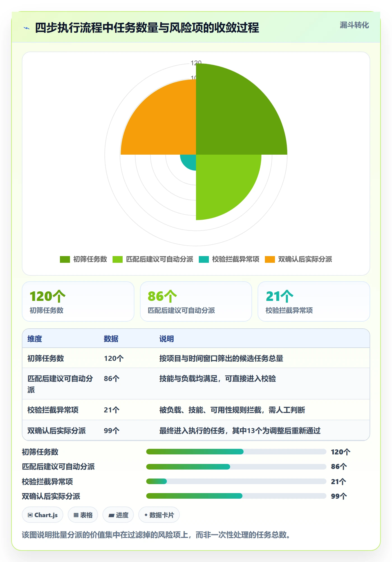Click the 匹配后建议可自动分派 progress bar
The width and height of the screenshot is (392, 562).
point(236,467)
